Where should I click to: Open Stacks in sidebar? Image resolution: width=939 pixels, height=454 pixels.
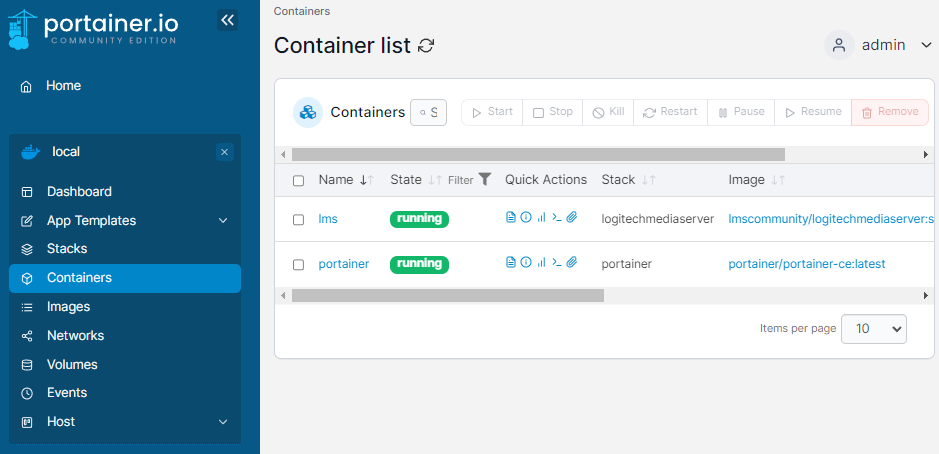(x=125, y=249)
